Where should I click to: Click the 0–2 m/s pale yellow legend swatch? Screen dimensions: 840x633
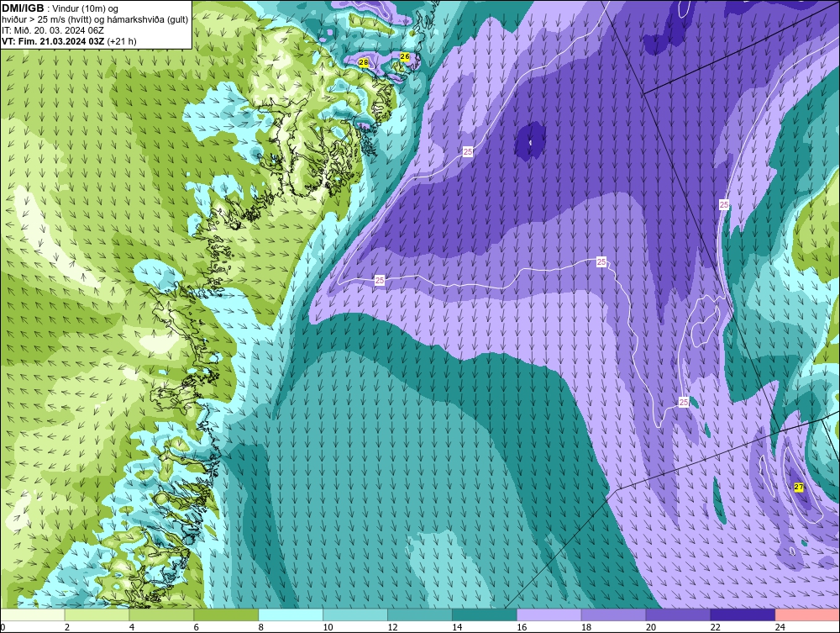33,615
